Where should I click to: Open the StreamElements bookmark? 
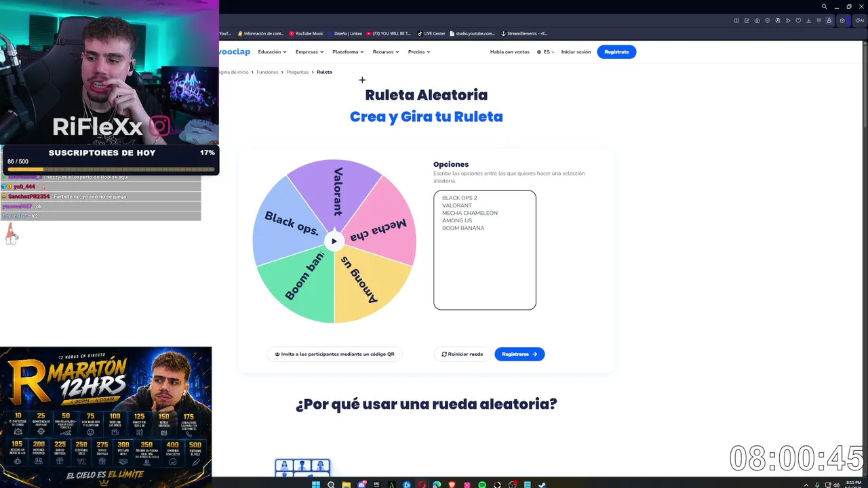coord(524,33)
